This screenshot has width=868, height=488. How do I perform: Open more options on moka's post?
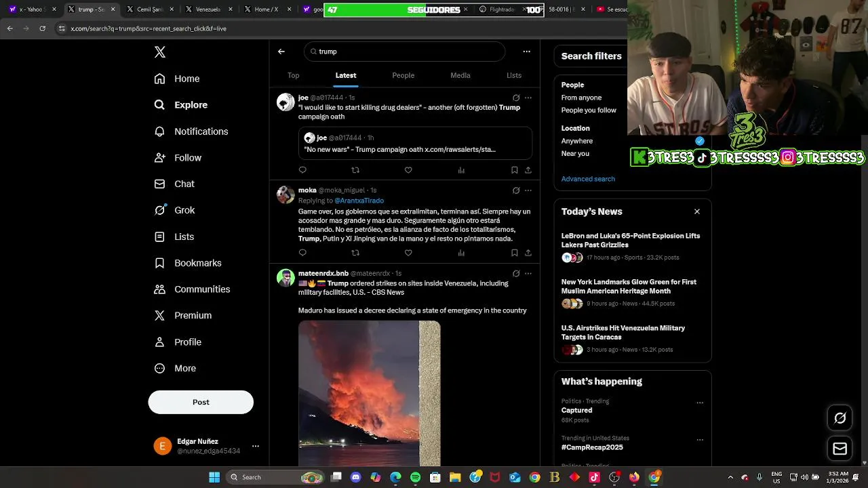click(x=528, y=190)
